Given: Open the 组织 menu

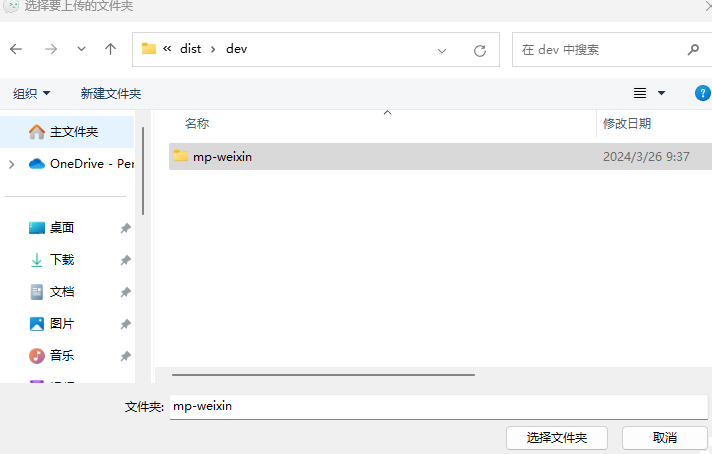Looking at the screenshot, I should tap(31, 94).
